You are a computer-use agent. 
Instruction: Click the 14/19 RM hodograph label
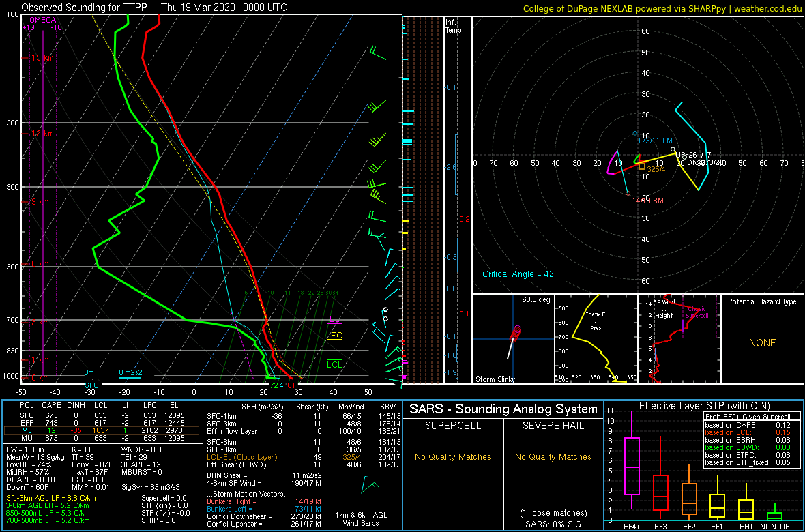(648, 200)
